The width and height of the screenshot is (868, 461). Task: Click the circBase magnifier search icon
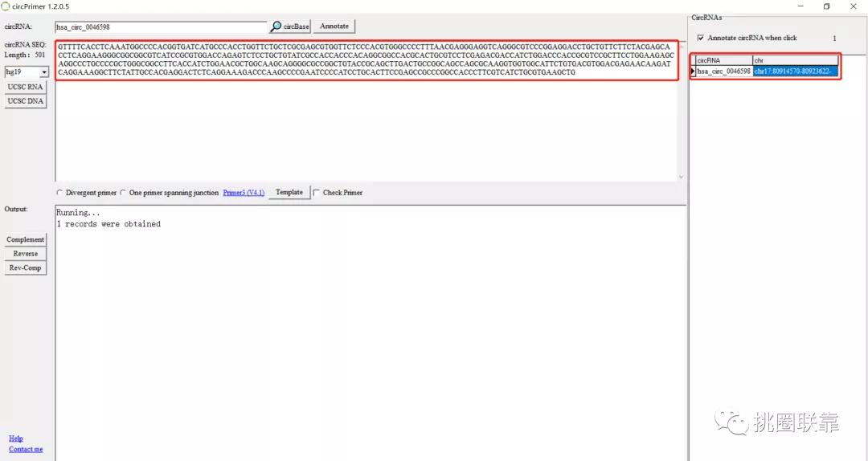[x=276, y=27]
